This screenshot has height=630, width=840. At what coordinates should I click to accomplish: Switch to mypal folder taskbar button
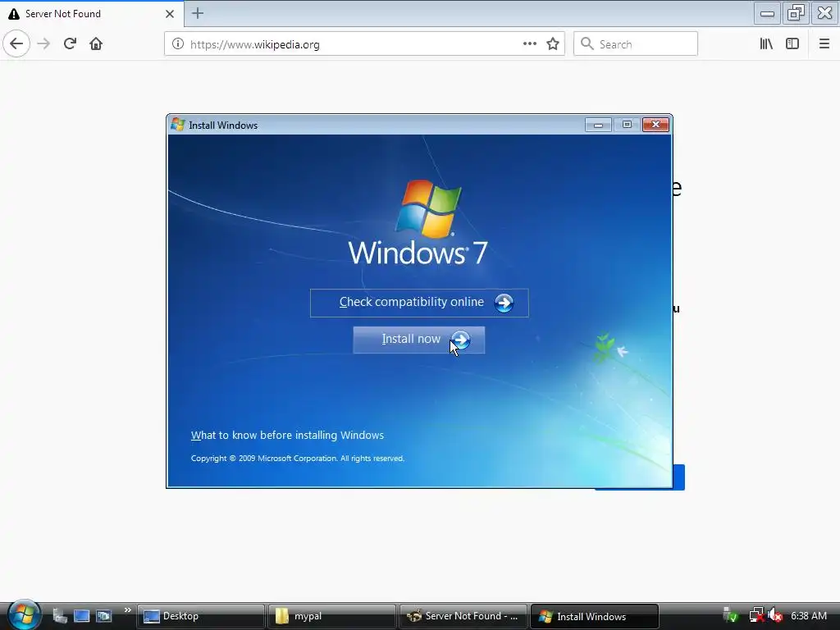[x=332, y=616]
